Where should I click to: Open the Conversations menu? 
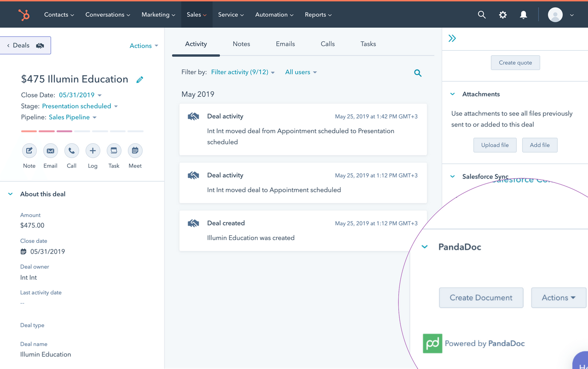pos(108,15)
